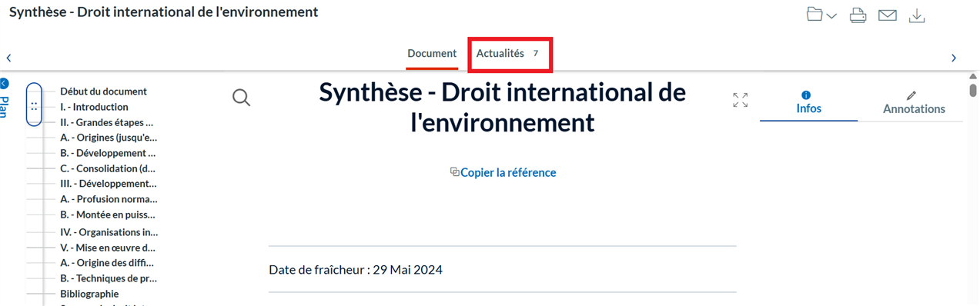Go to I. - Introduction section
This screenshot has width=980, height=306.
point(94,107)
